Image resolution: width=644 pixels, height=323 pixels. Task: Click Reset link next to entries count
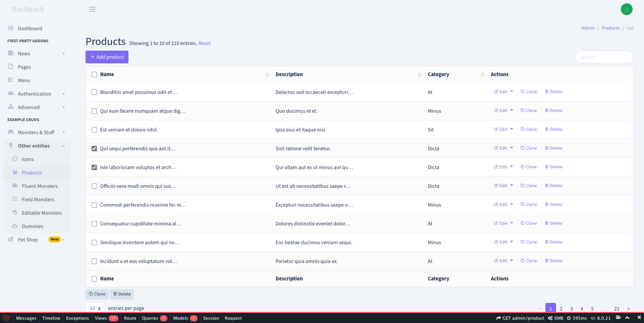[205, 43]
